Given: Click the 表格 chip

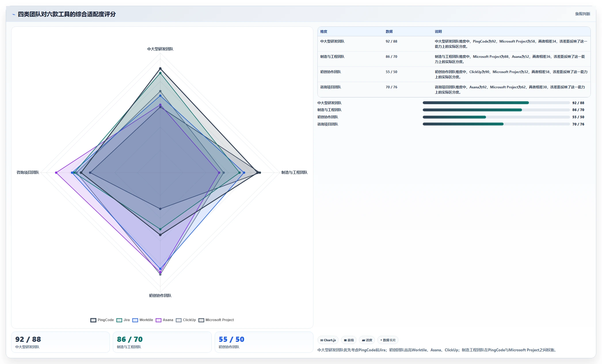Looking at the screenshot, I should [349, 340].
